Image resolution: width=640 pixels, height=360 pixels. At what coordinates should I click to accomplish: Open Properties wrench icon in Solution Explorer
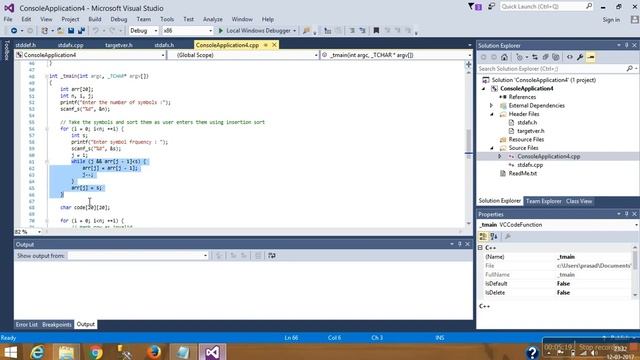580,57
